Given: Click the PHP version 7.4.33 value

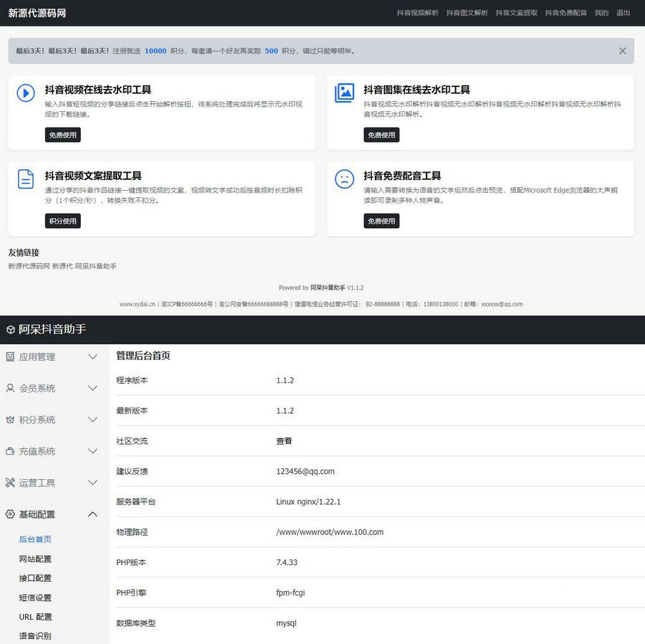Looking at the screenshot, I should 287,562.
